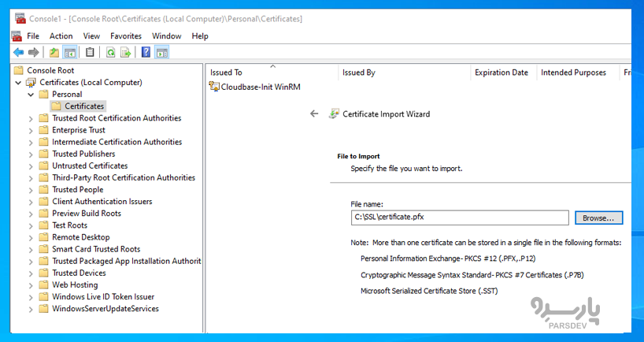Click the Trusted People folder icon
Image resolution: width=644 pixels, height=342 pixels.
[x=43, y=189]
